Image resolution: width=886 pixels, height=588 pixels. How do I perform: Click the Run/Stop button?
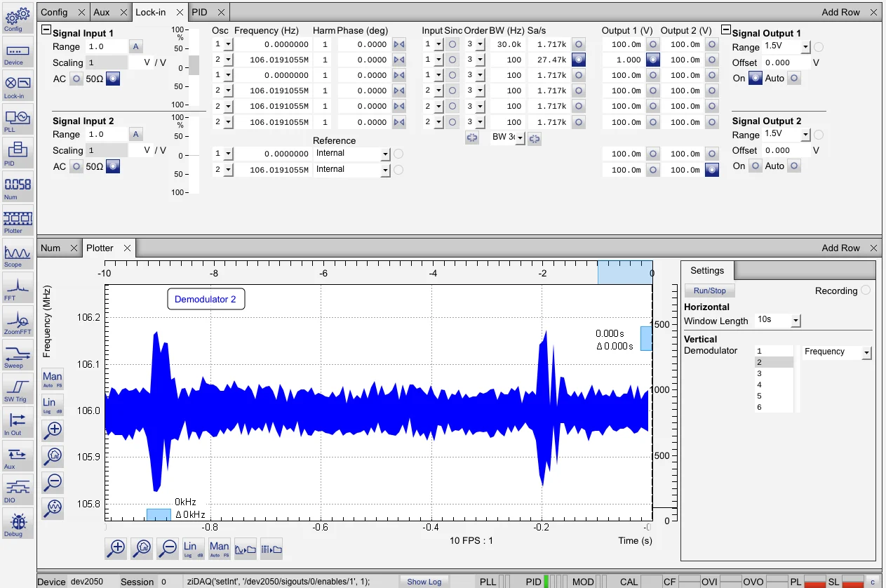pos(710,290)
